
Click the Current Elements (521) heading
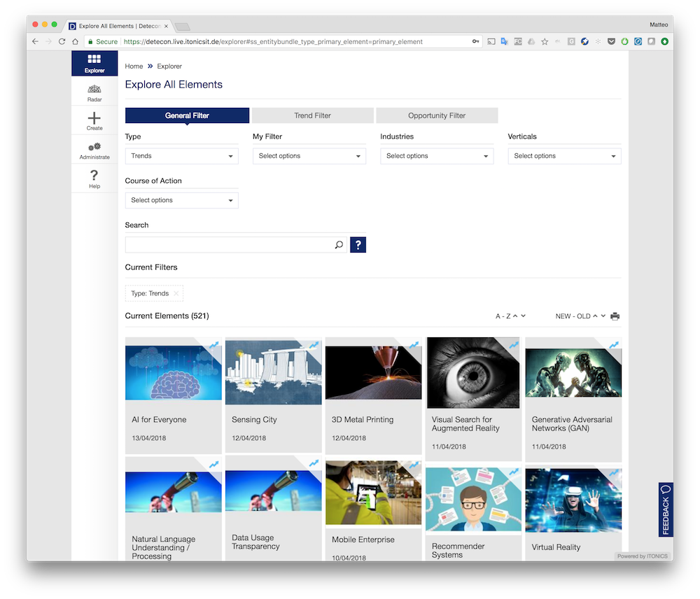coord(167,316)
